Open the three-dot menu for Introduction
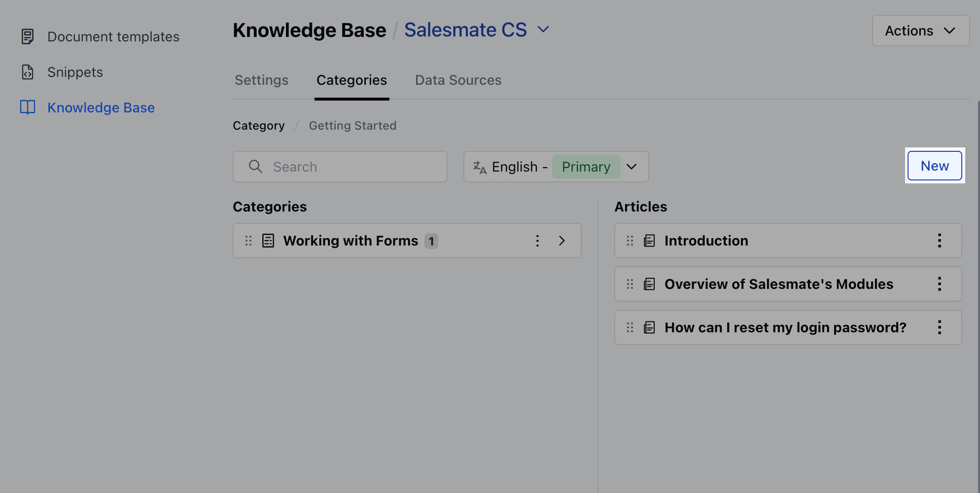The height and width of the screenshot is (493, 980). pyautogui.click(x=940, y=241)
